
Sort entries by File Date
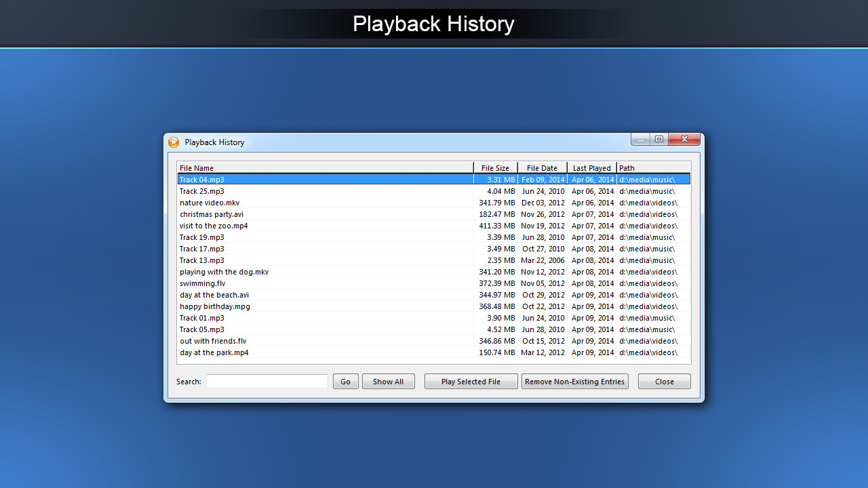[542, 167]
